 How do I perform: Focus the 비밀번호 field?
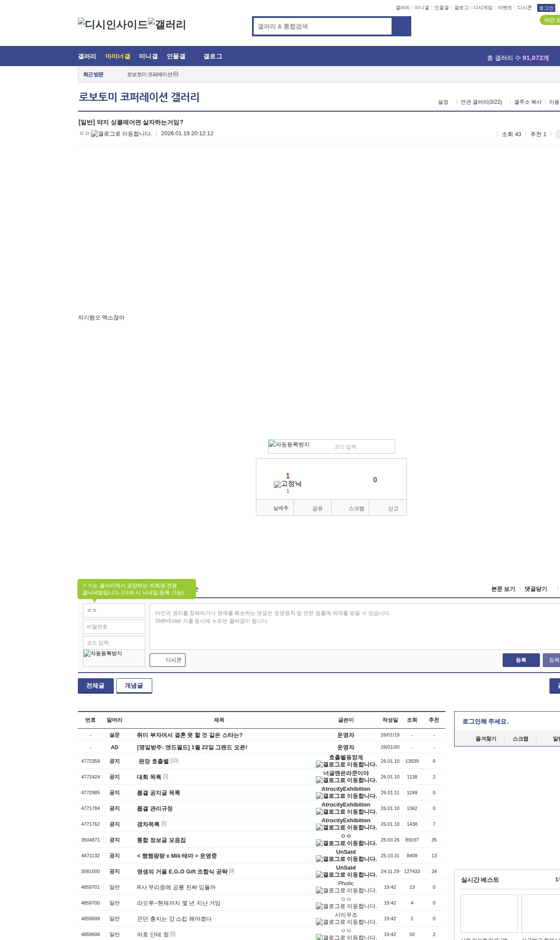click(114, 627)
